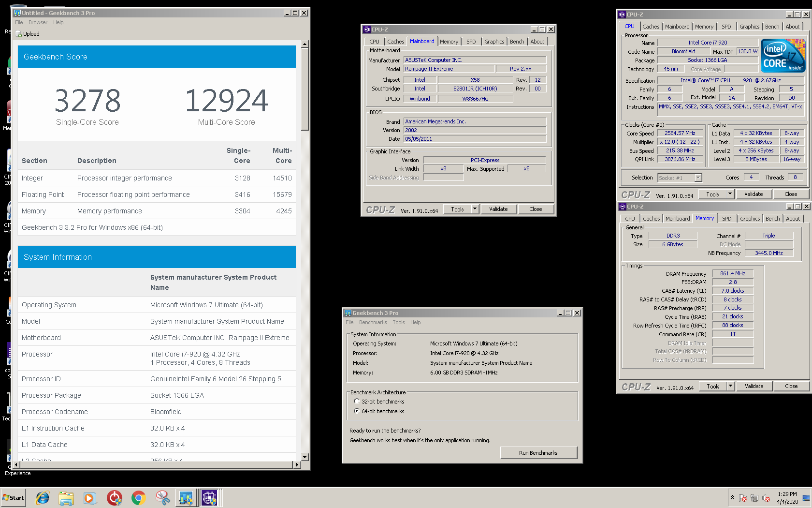Click the muted volume speaker tray icon

pos(766,498)
